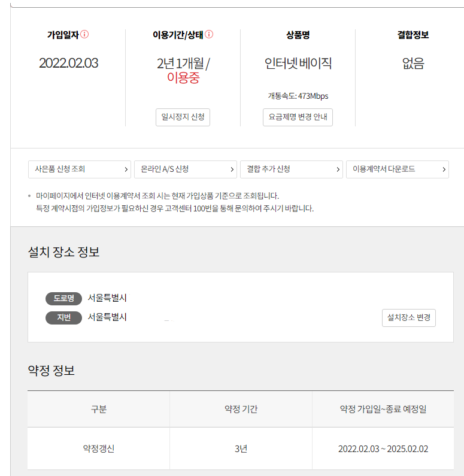This screenshot has width=464, height=476.
Task: Click the arrow chevron on 결합 추가 신청
Action: tap(338, 169)
